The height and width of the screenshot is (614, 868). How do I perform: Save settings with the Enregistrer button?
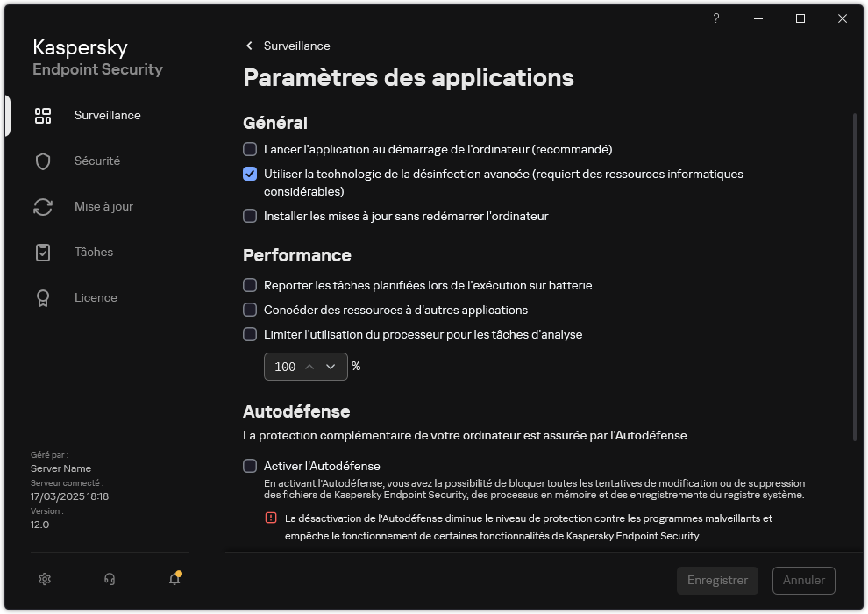click(x=717, y=580)
